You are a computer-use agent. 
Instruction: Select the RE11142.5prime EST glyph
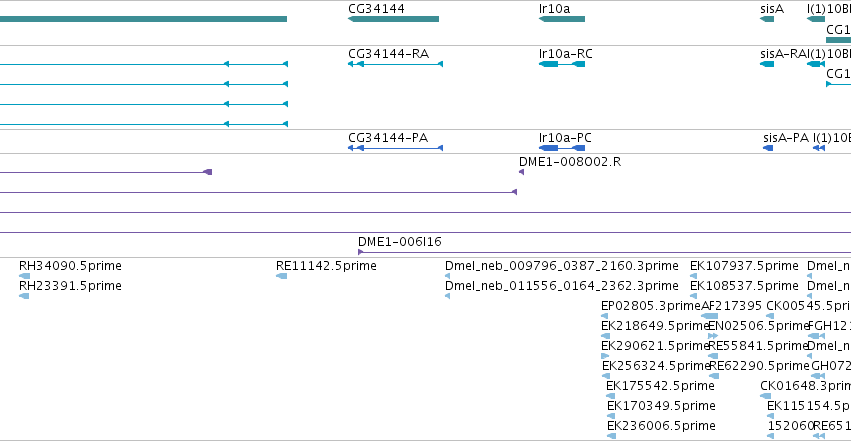282,276
